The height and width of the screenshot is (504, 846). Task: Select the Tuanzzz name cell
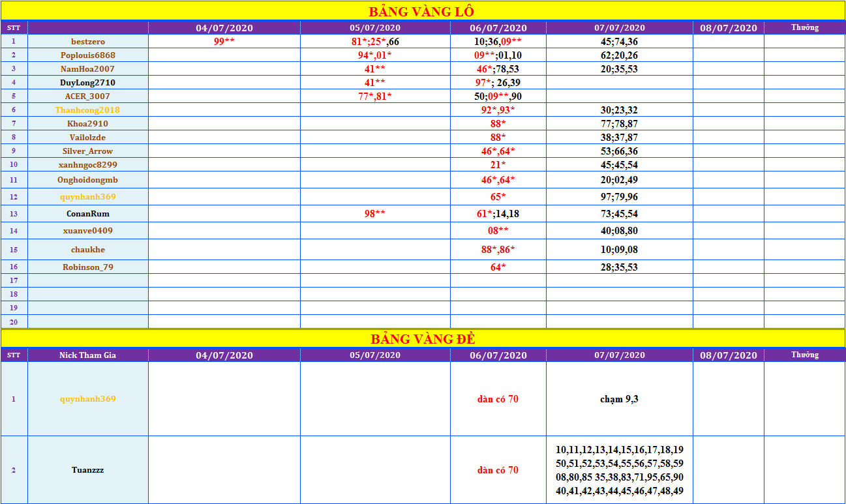tap(88, 470)
